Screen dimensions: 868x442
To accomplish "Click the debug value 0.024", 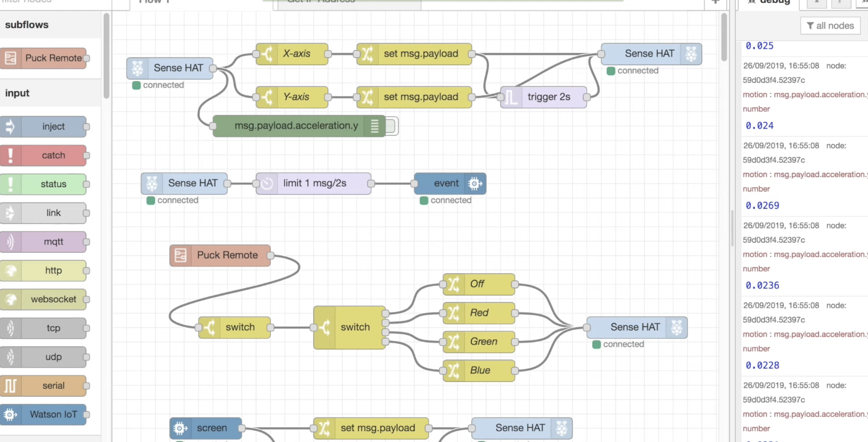I will click(x=760, y=126).
